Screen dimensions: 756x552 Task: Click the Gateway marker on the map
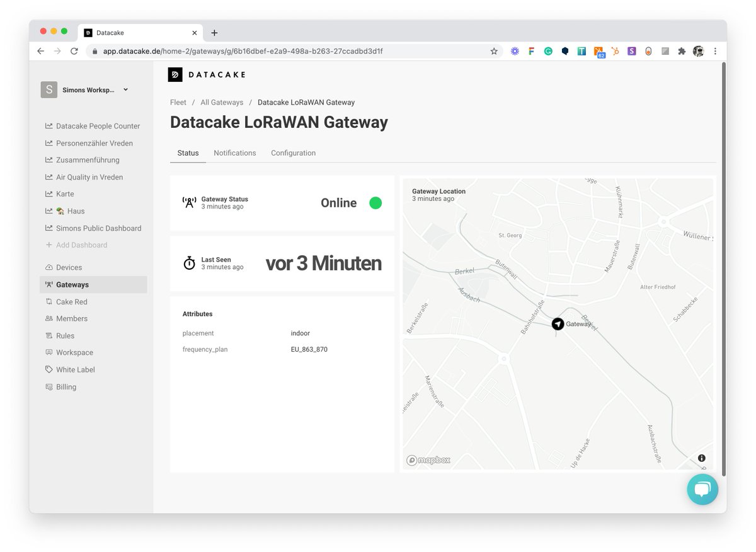click(x=557, y=324)
